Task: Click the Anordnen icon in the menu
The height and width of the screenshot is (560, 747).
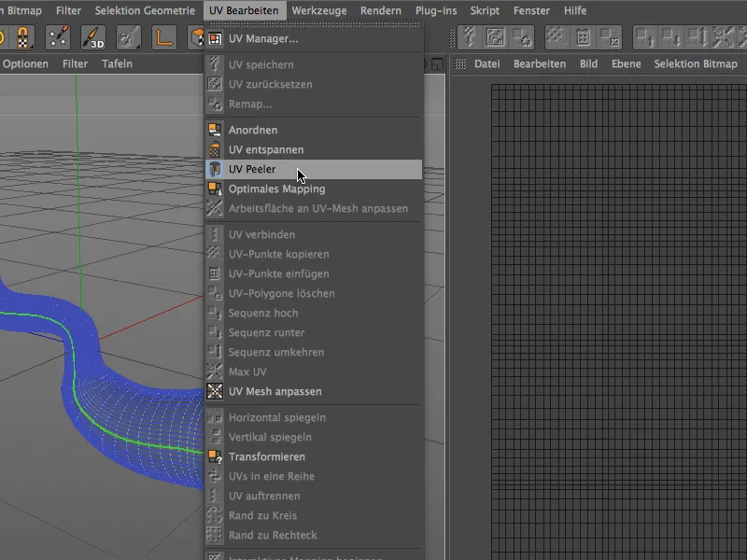Action: pyautogui.click(x=215, y=130)
